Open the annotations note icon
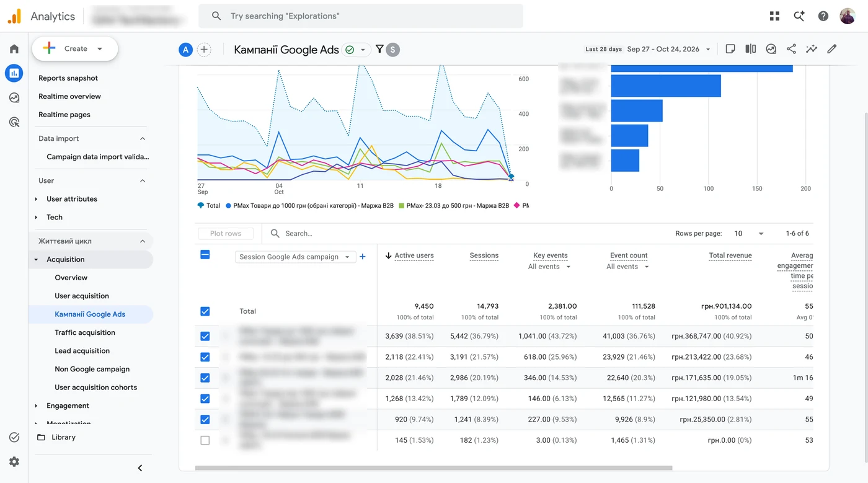This screenshot has width=868, height=483. tap(730, 49)
